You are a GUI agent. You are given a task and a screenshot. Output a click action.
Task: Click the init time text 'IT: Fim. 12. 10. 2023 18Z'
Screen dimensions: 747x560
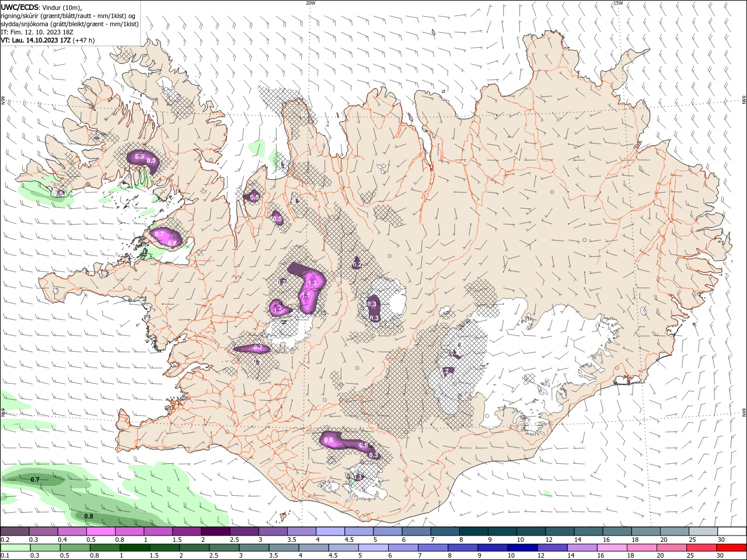pos(37,32)
